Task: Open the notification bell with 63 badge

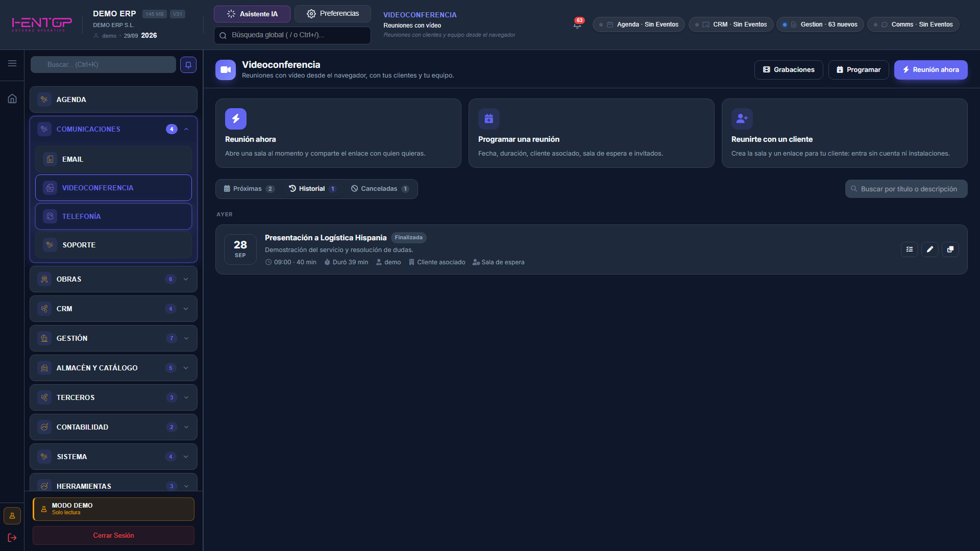Action: (x=577, y=24)
